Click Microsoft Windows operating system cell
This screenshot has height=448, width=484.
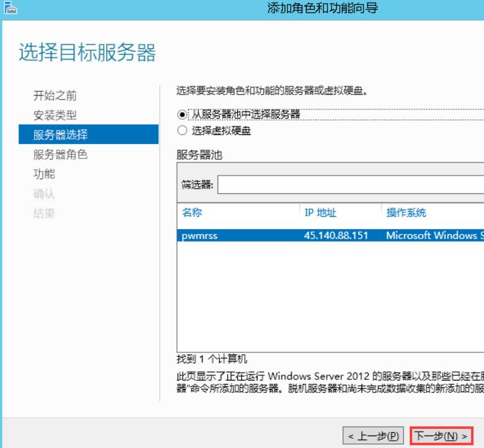pos(435,236)
